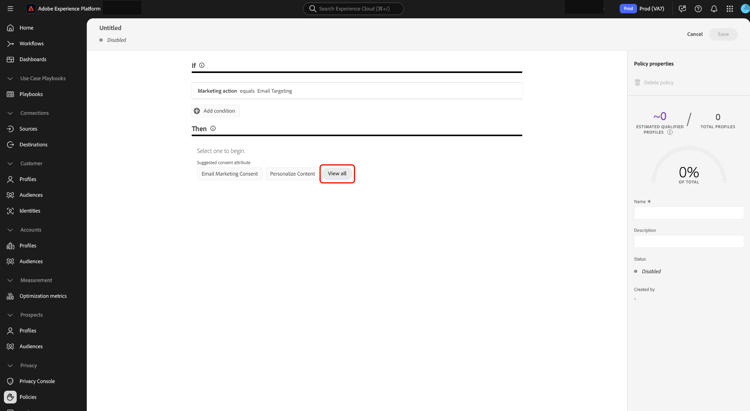The height and width of the screenshot is (411, 750).
Task: Click Delete policy
Action: click(654, 83)
